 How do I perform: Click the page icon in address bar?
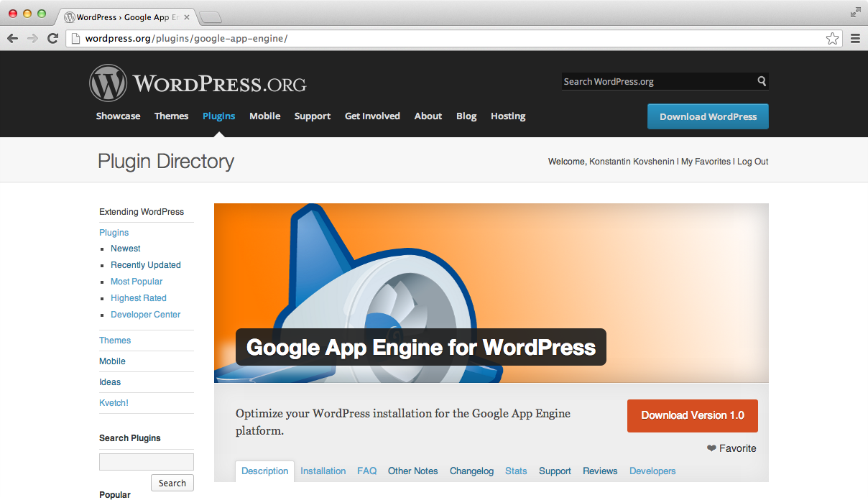tap(75, 39)
